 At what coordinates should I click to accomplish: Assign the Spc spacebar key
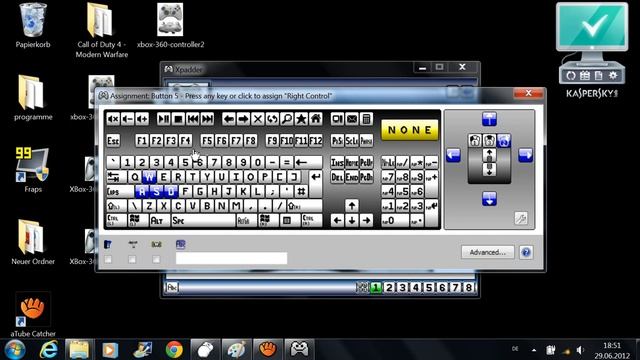[x=203, y=221]
